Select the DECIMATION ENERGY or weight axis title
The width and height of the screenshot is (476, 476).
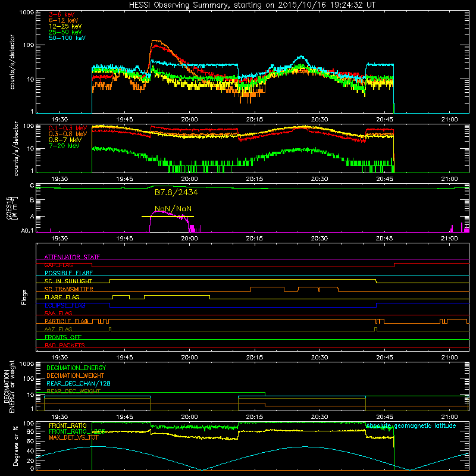[9, 386]
